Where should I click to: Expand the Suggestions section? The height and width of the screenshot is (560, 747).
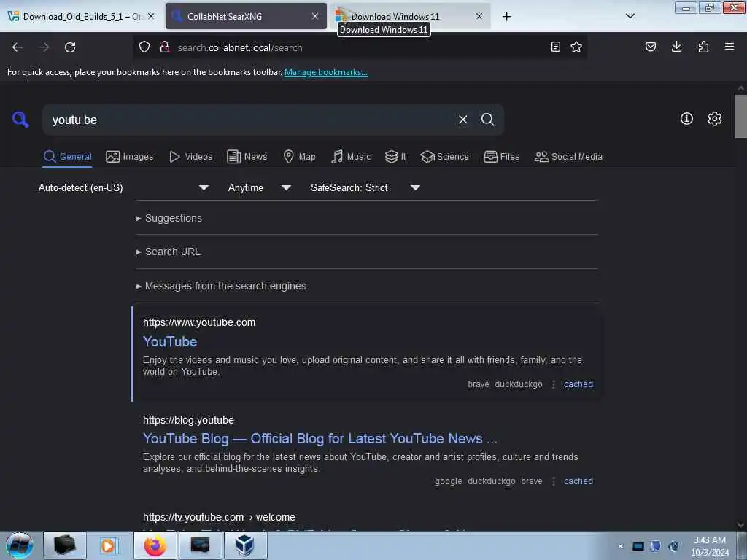coord(169,218)
